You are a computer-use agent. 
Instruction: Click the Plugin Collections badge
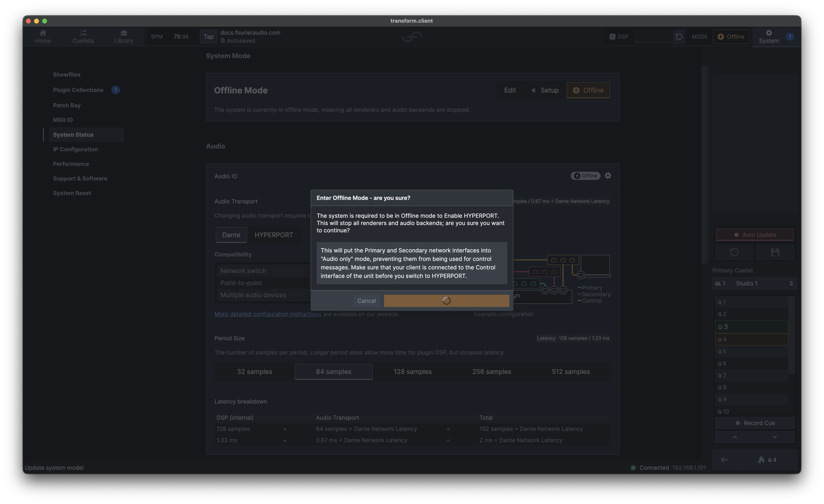[x=115, y=90]
